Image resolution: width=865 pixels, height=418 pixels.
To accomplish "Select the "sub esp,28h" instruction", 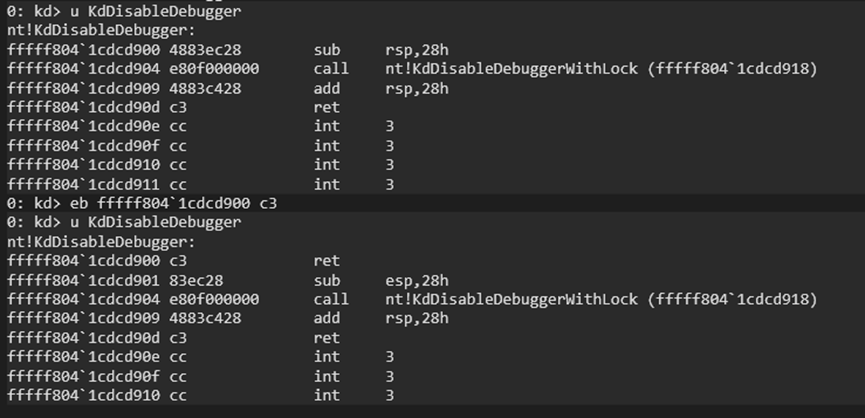I will pos(379,280).
